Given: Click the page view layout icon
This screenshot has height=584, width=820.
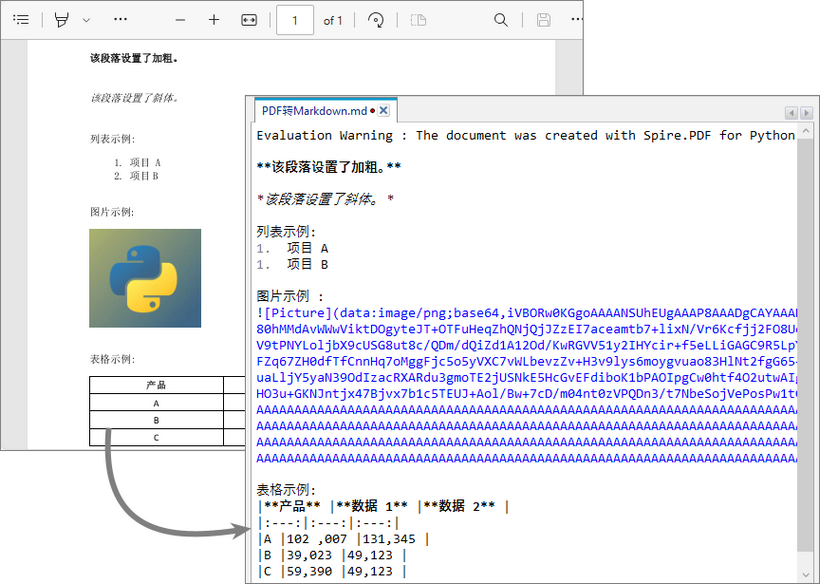Looking at the screenshot, I should point(418,20).
